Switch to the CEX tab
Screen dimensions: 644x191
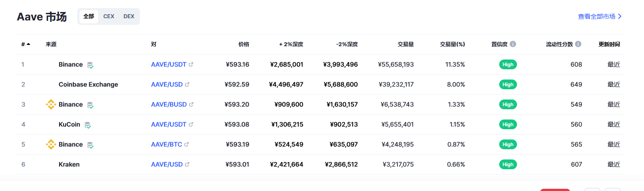[x=109, y=16]
